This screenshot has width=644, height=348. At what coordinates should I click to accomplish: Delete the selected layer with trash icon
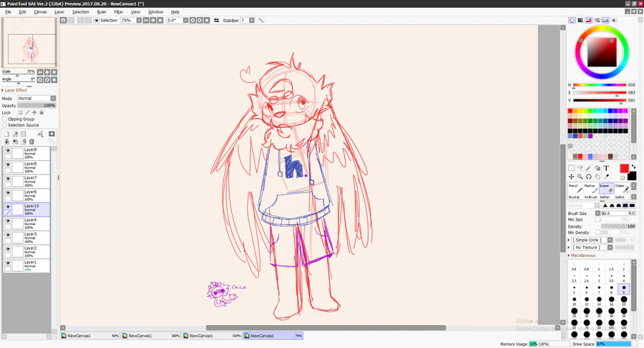(31, 141)
